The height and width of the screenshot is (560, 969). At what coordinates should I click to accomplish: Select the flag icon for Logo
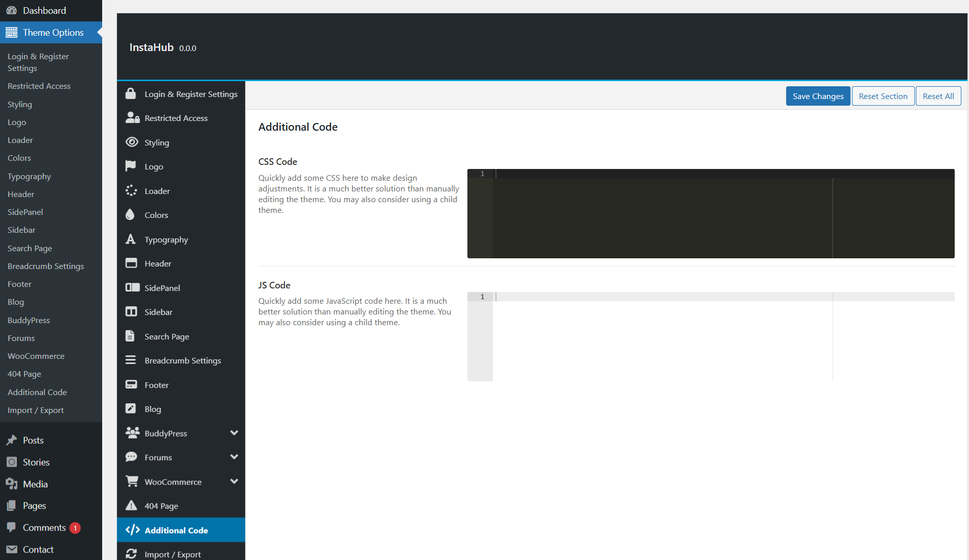pos(131,166)
